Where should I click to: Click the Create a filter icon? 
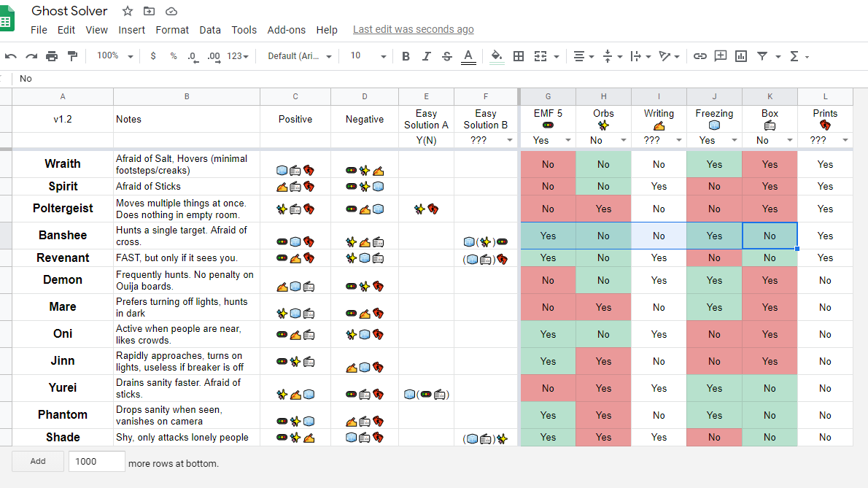[x=762, y=56]
